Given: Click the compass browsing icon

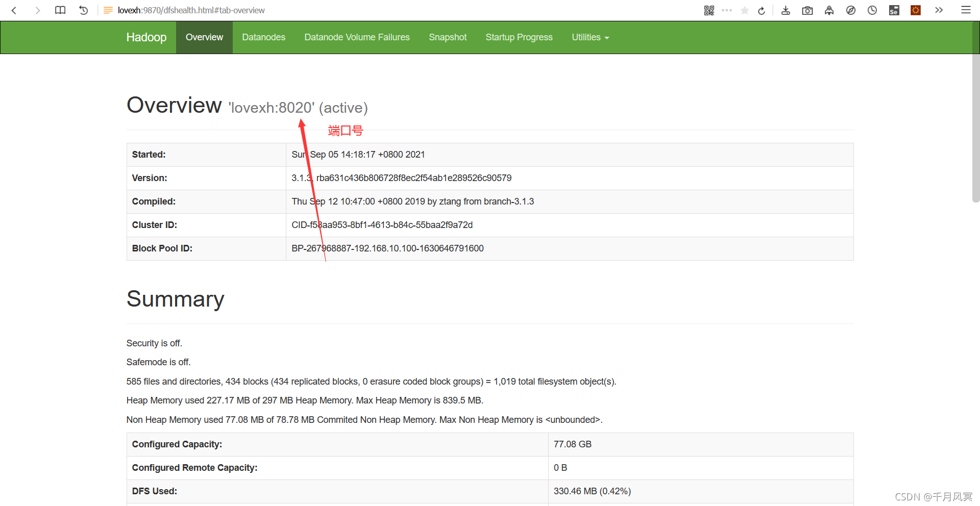Looking at the screenshot, I should [x=850, y=10].
